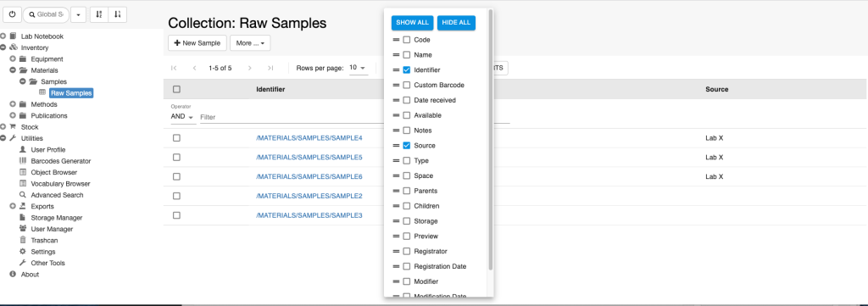Click the SHOW ALL columns button

(413, 23)
